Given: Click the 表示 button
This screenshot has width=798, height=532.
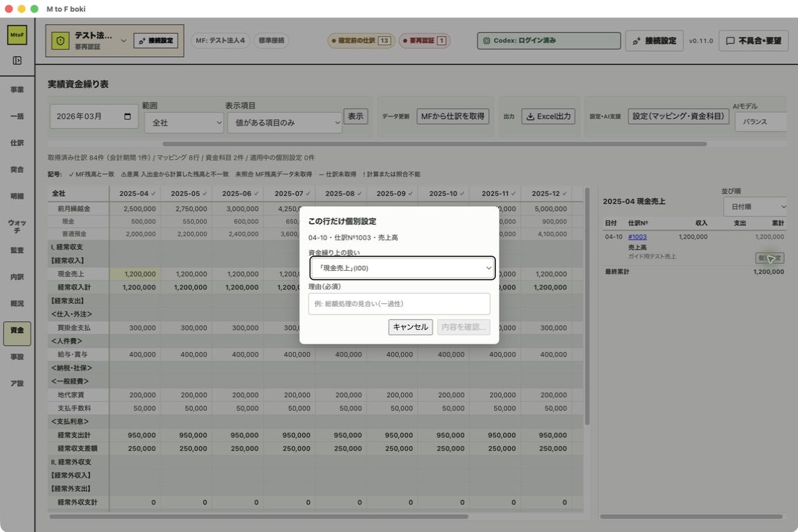Looking at the screenshot, I should point(355,116).
